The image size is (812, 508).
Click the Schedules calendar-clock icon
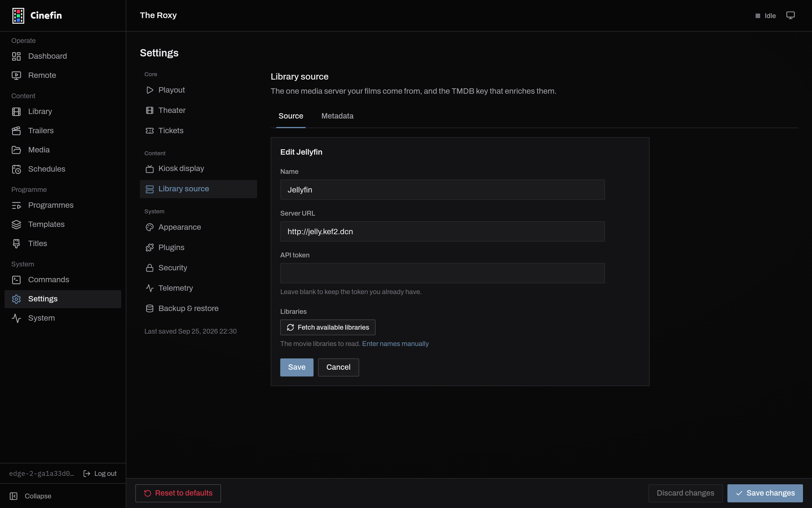(16, 169)
